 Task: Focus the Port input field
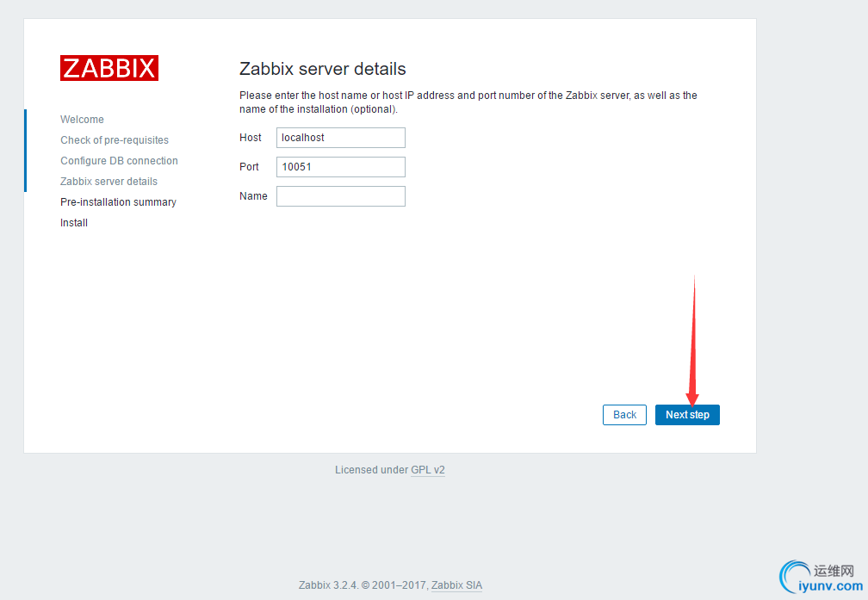340,167
